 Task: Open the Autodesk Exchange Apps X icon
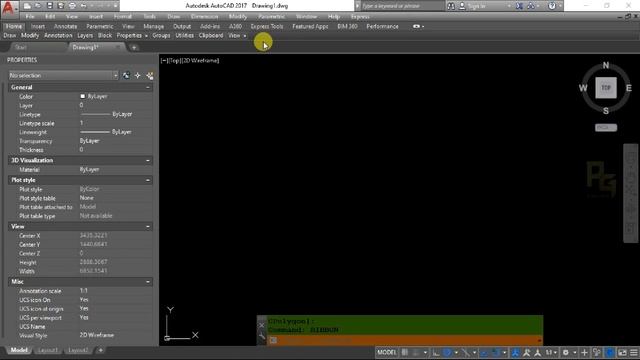click(x=520, y=6)
